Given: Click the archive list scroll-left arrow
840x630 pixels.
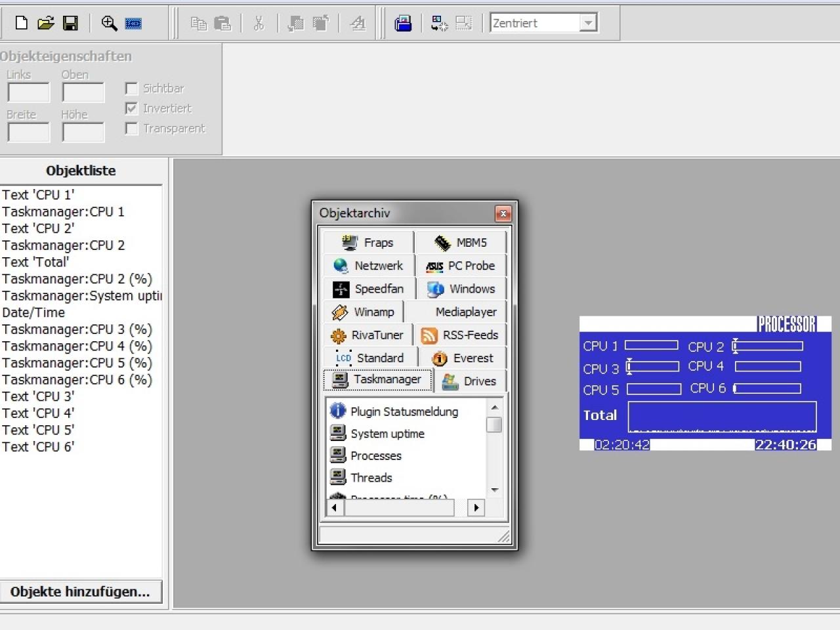Looking at the screenshot, I should coord(335,507).
